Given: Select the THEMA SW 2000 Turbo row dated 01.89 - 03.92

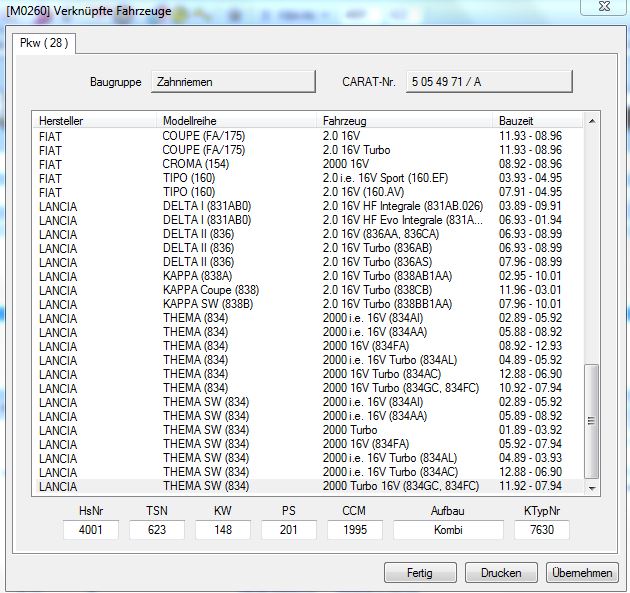Looking at the screenshot, I should pos(309,430).
